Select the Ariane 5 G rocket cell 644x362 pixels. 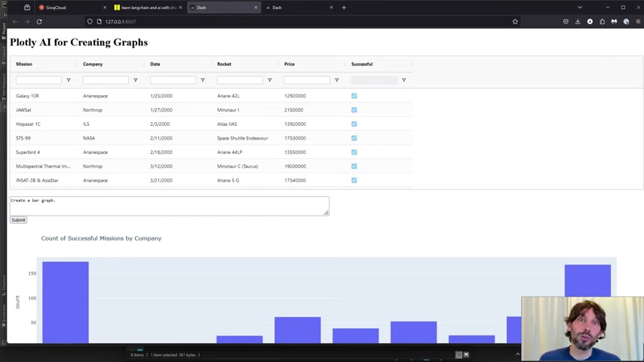tap(228, 180)
